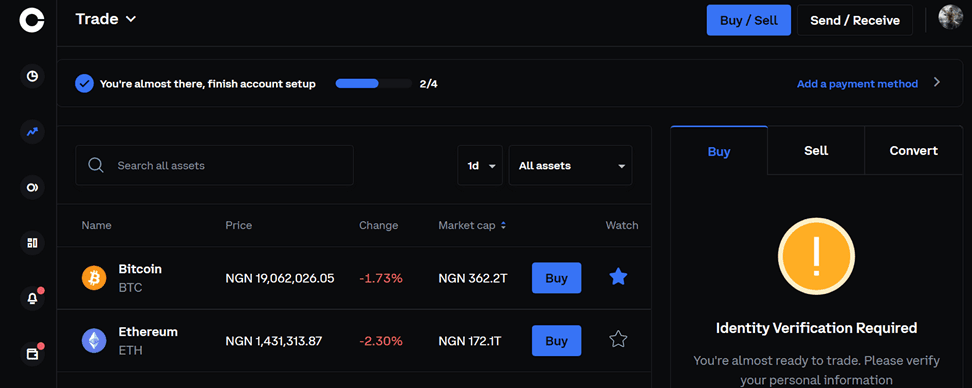
Task: Switch to the Convert tab
Action: click(x=913, y=151)
